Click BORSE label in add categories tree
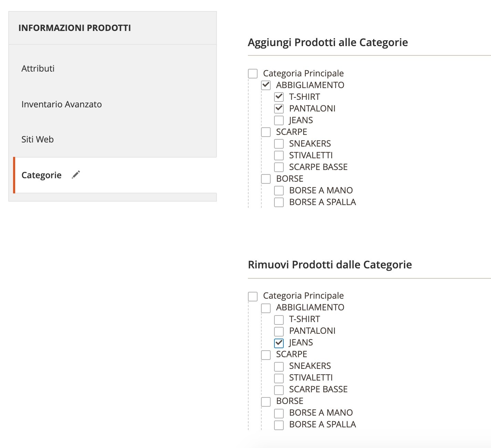This screenshot has width=491, height=448. [x=290, y=179]
